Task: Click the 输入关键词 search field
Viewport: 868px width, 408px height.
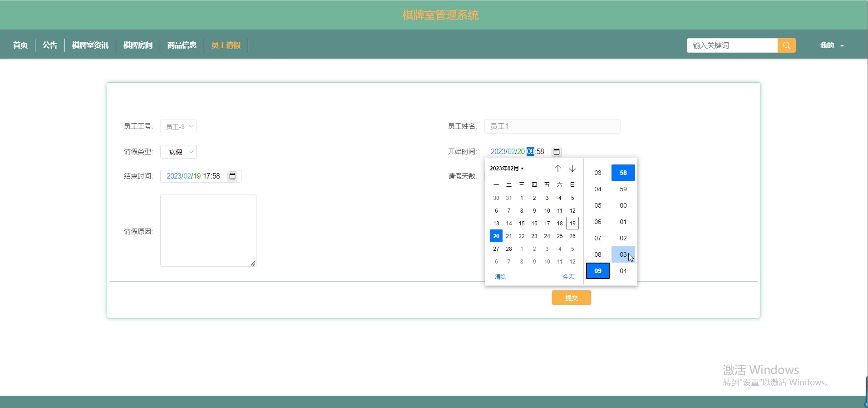Action: tap(732, 45)
